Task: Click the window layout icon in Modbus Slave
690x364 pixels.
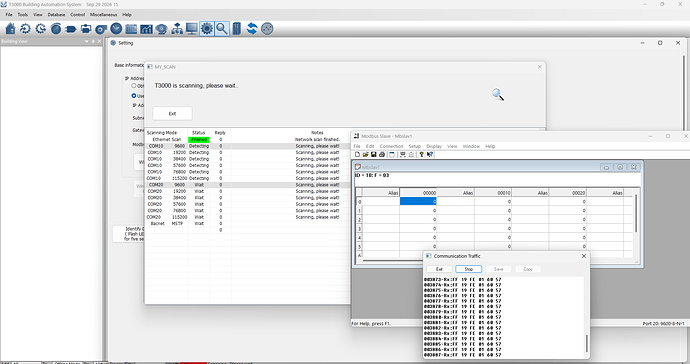Action: coord(392,154)
